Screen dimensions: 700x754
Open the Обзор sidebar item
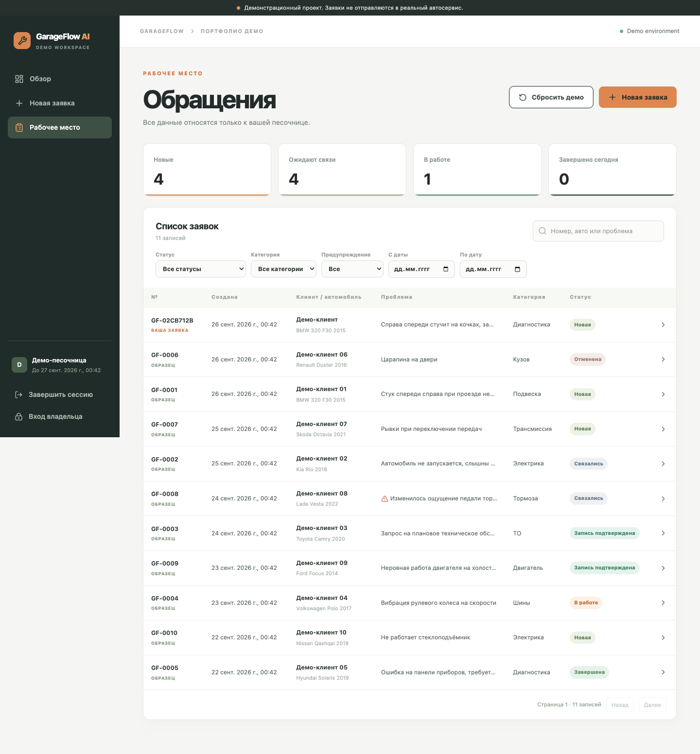(x=60, y=79)
